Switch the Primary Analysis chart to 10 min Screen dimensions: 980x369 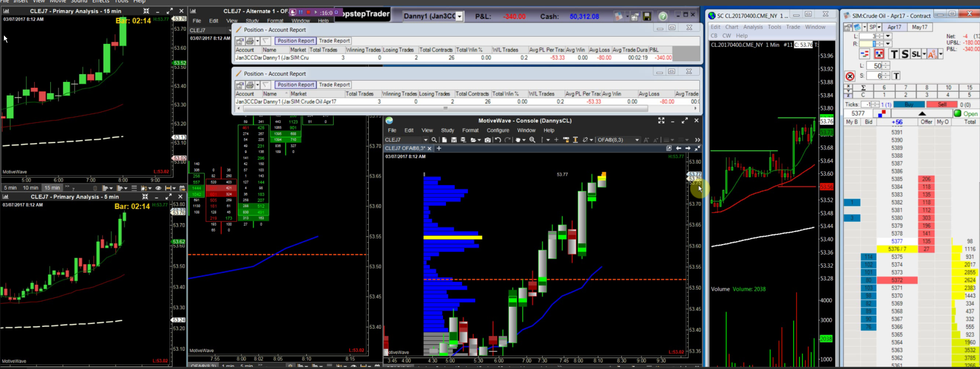click(x=30, y=188)
